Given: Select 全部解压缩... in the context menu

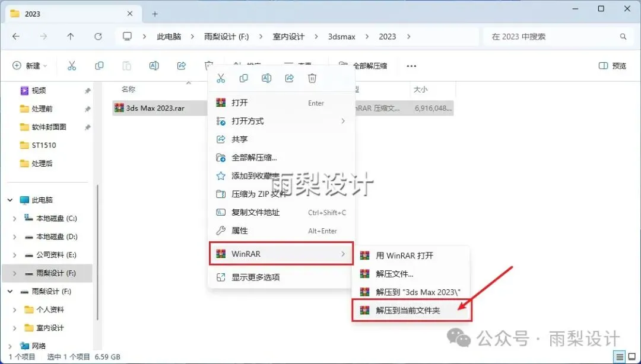Looking at the screenshot, I should point(281,158).
